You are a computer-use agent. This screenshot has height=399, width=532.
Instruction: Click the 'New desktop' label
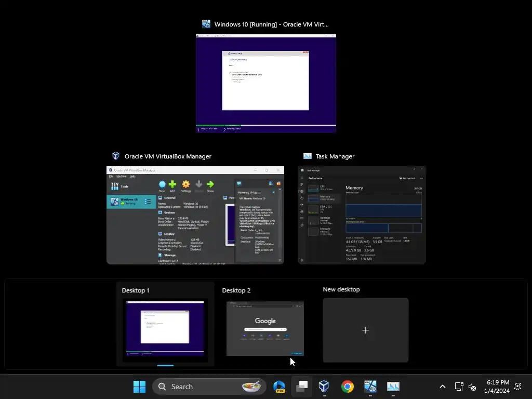coord(341,289)
